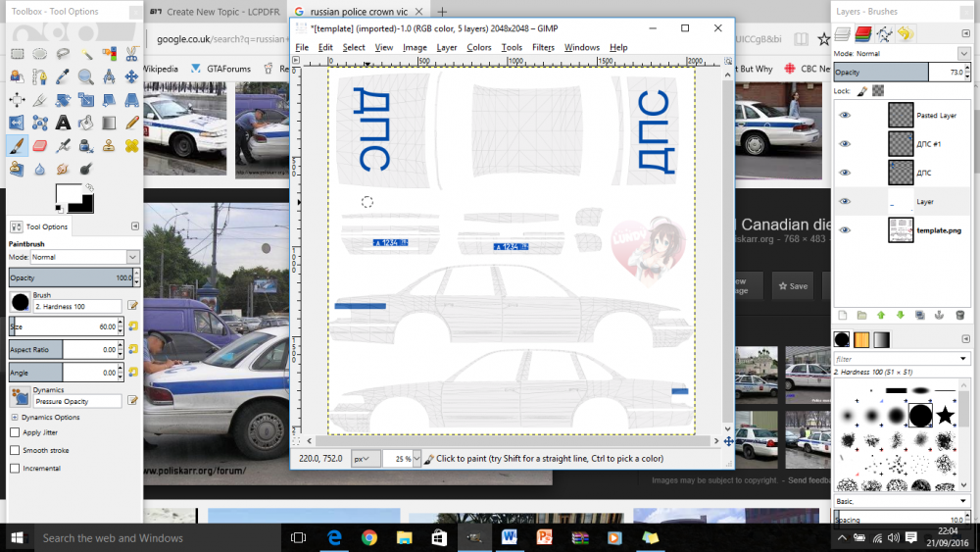The image size is (980, 552).
Task: Select the Bucket Fill tool
Action: click(x=85, y=124)
